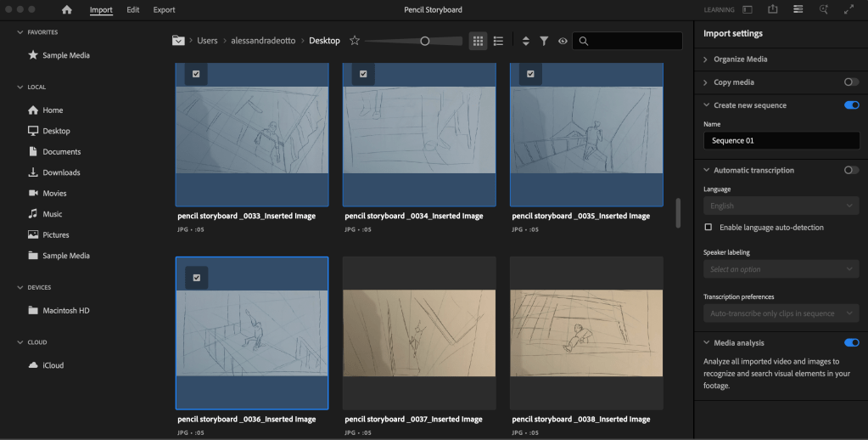
Task: Toggle the eye visibility icon near search
Action: [x=563, y=41]
